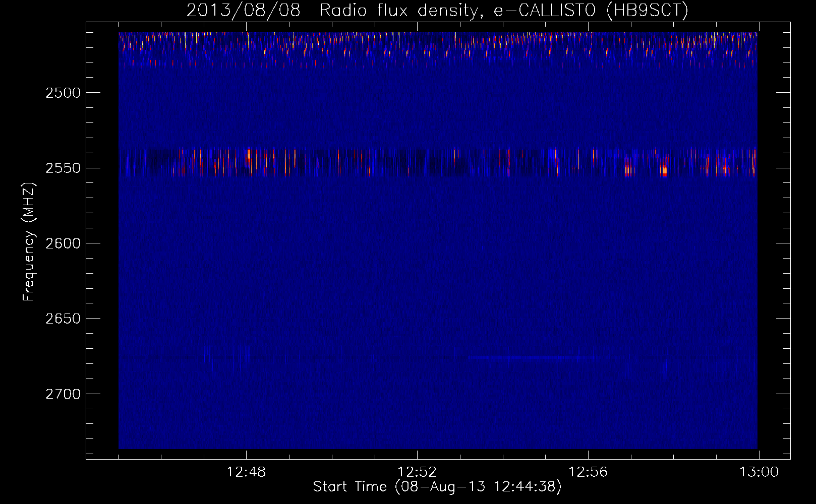The image size is (816, 504).
Task: Click the Start Time axis caption
Action: point(437,487)
